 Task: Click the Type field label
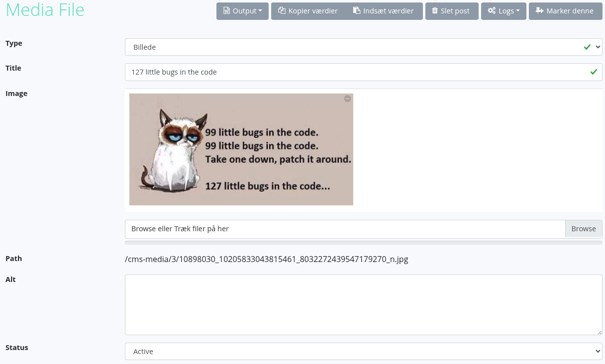14,43
